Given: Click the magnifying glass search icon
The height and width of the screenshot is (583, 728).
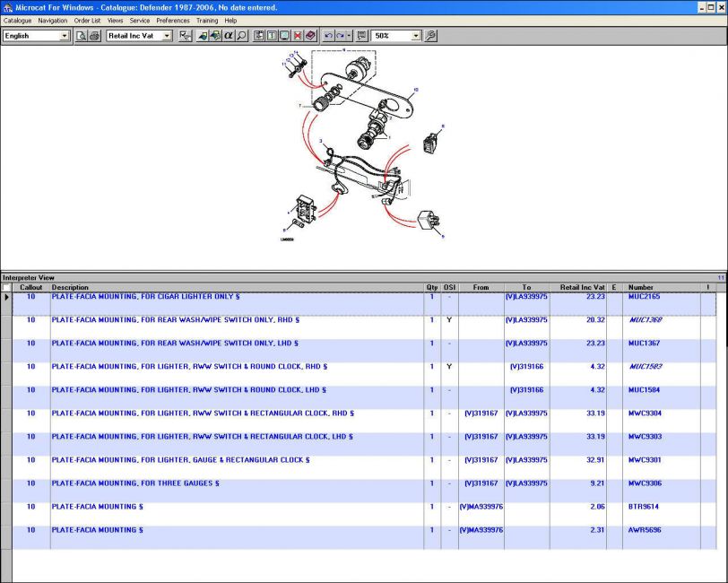Looking at the screenshot, I should tap(241, 36).
